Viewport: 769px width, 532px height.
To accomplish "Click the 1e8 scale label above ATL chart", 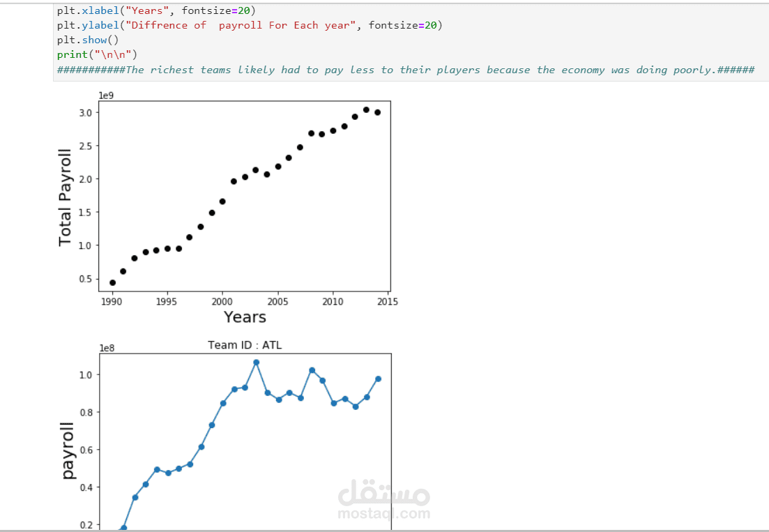I will coord(107,347).
